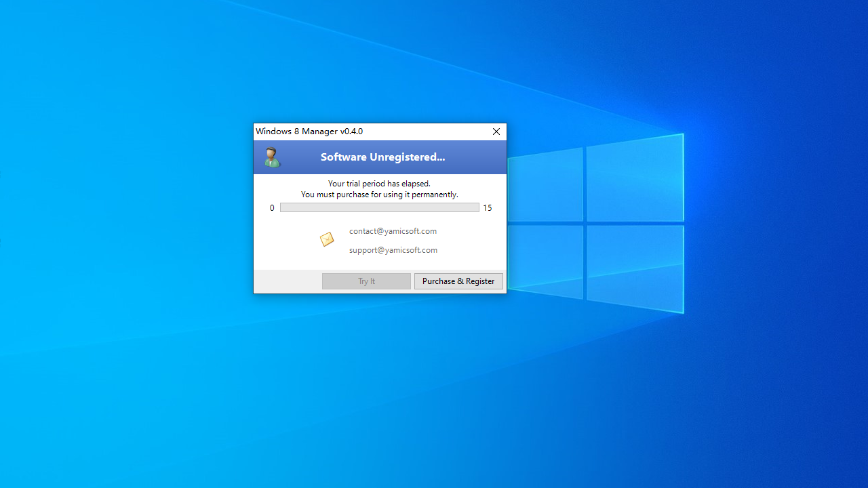Click the user avatar icon in header
The image size is (868, 488).
tap(272, 157)
